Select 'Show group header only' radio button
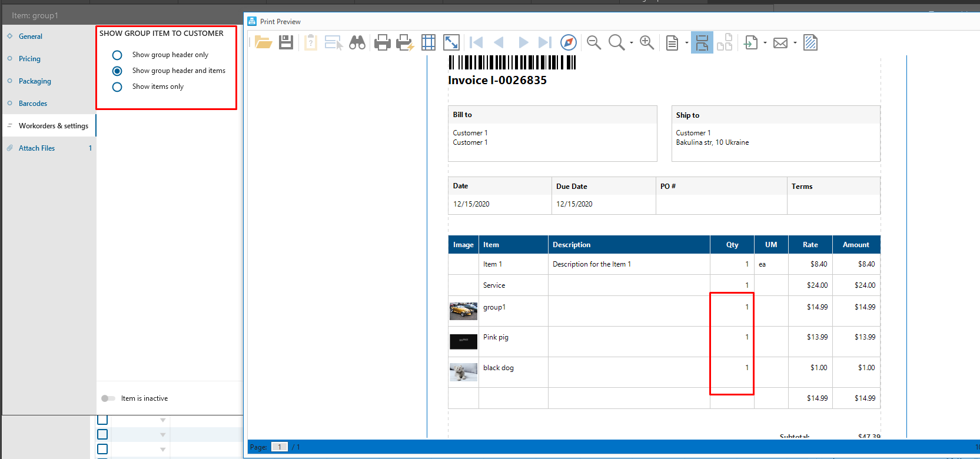 (x=117, y=55)
